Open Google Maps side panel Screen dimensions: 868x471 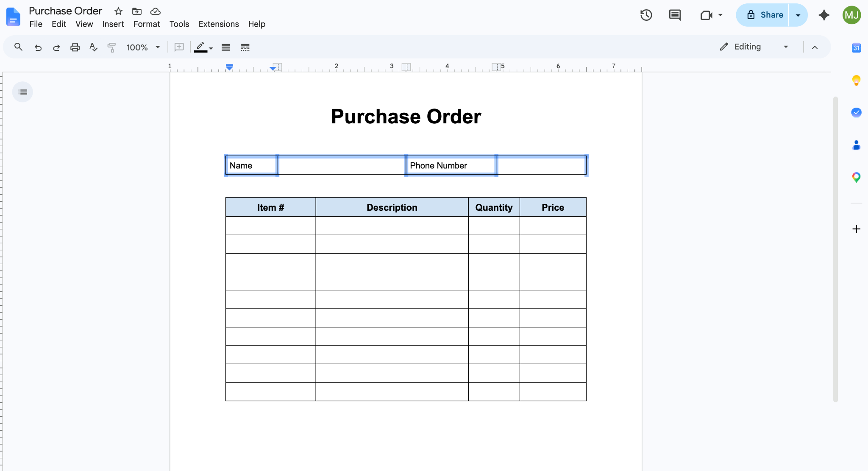(x=856, y=177)
